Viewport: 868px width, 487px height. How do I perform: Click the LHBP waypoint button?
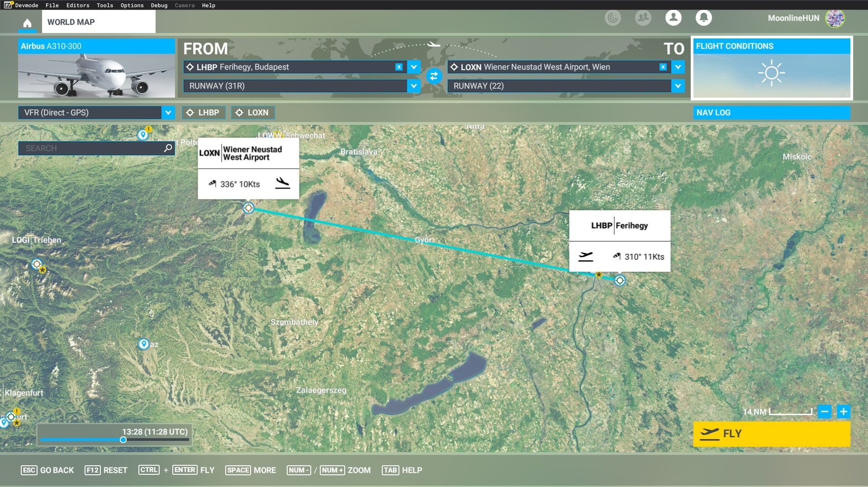click(x=204, y=113)
